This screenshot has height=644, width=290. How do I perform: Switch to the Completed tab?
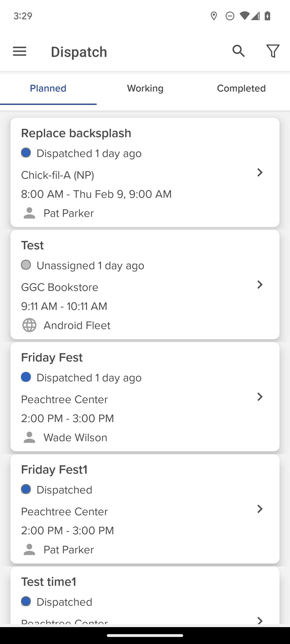tap(241, 88)
